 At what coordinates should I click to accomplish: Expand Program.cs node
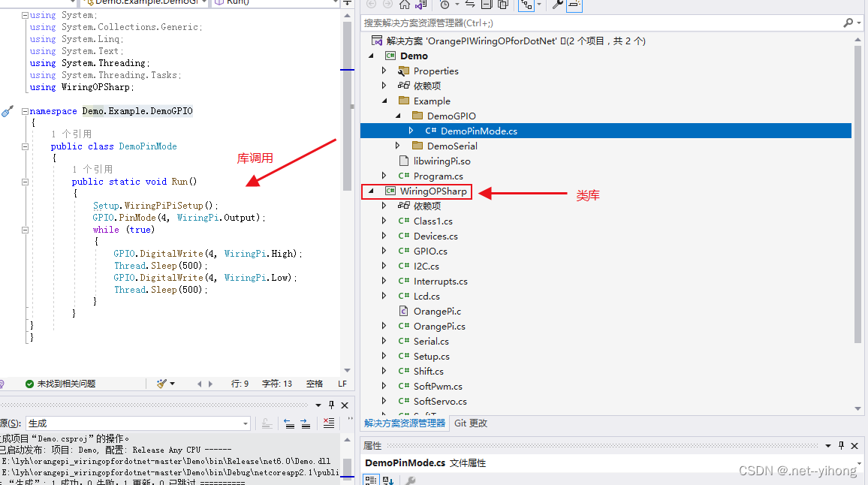(384, 176)
